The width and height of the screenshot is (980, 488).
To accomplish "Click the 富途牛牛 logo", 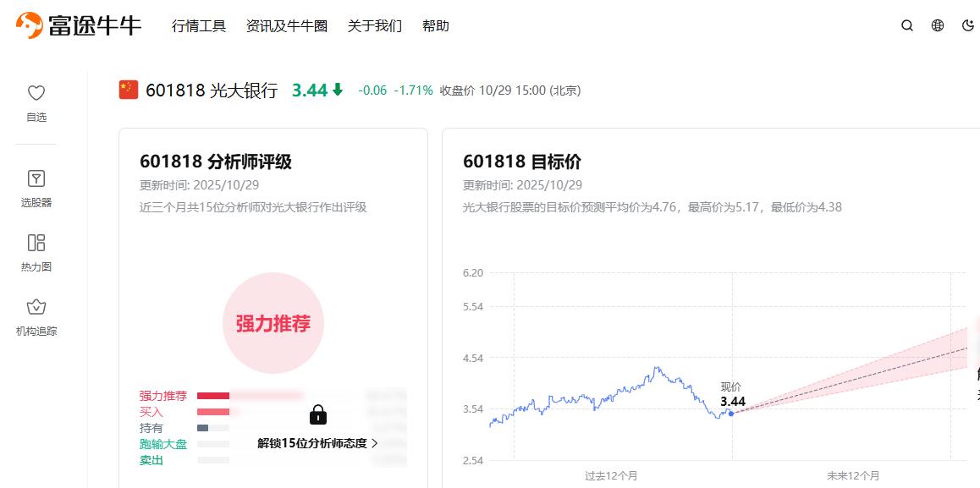I will [79, 25].
